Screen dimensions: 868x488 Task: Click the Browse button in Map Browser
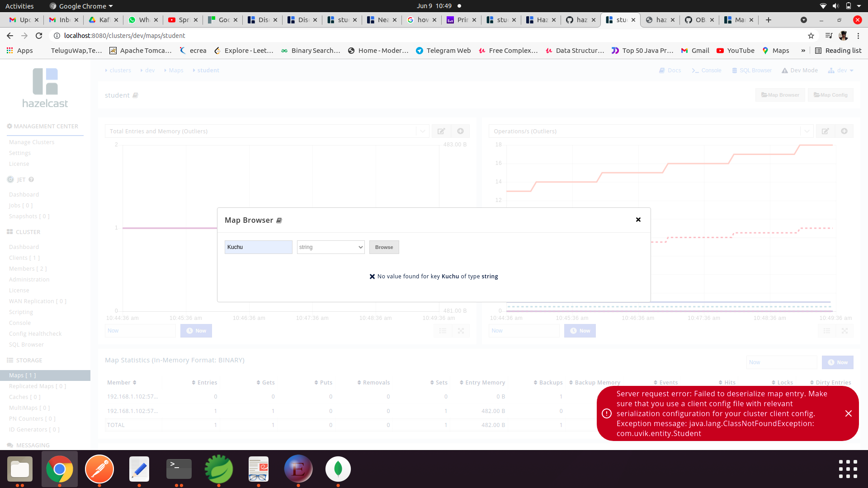(384, 247)
